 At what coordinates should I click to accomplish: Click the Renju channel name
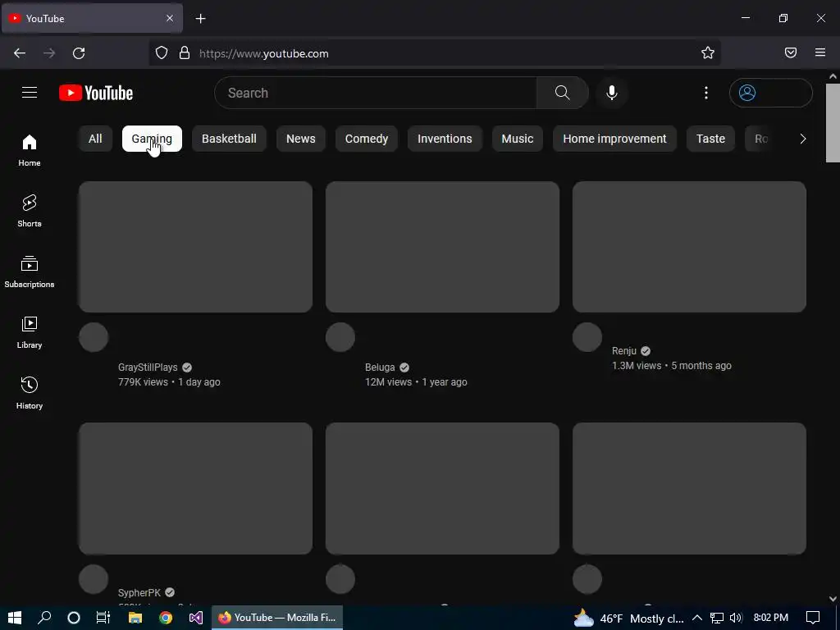[624, 351]
